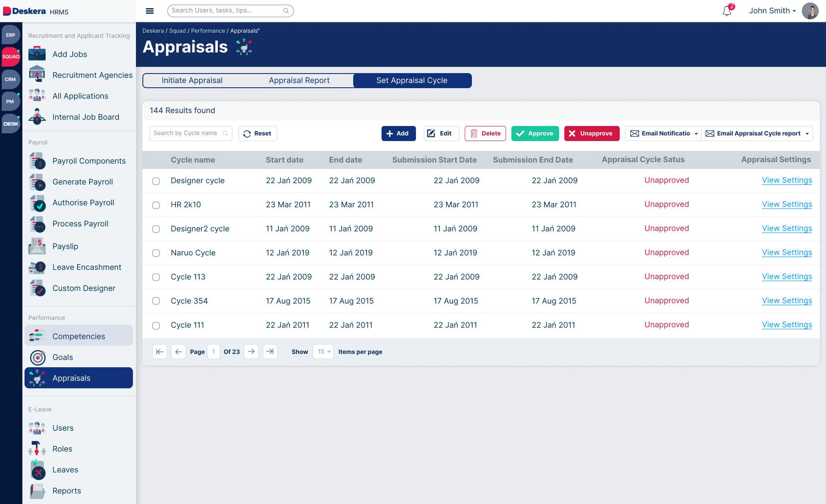Switch to the ERP module icon
The image size is (826, 504).
pos(10,35)
